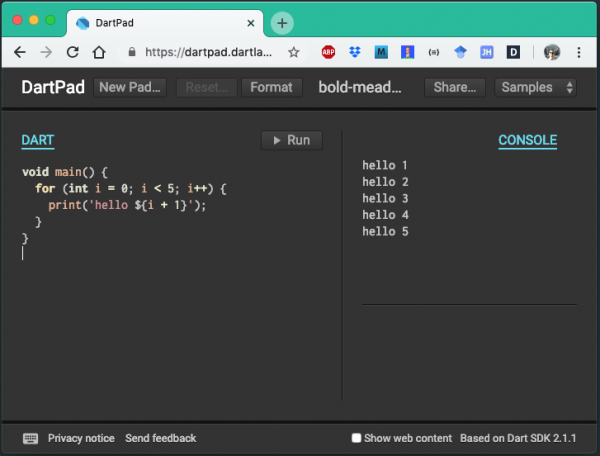Click the browser forward arrow
Image resolution: width=600 pixels, height=456 pixels.
(46, 52)
